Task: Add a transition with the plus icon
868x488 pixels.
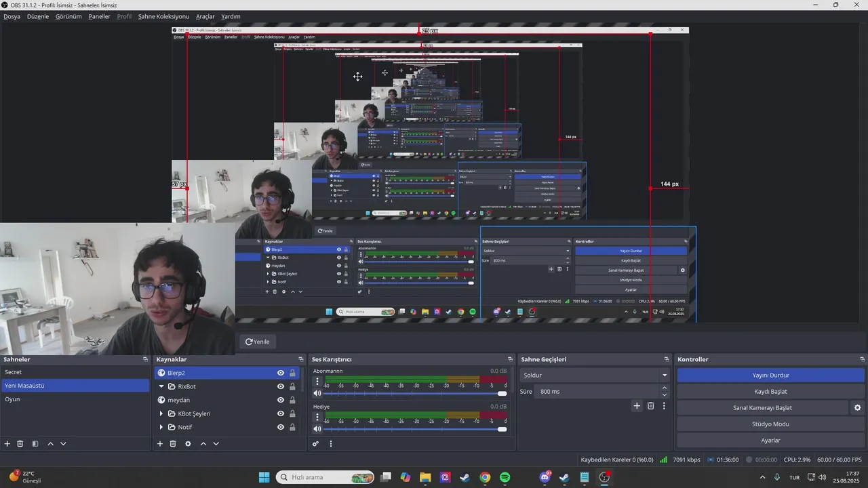Action: point(637,406)
